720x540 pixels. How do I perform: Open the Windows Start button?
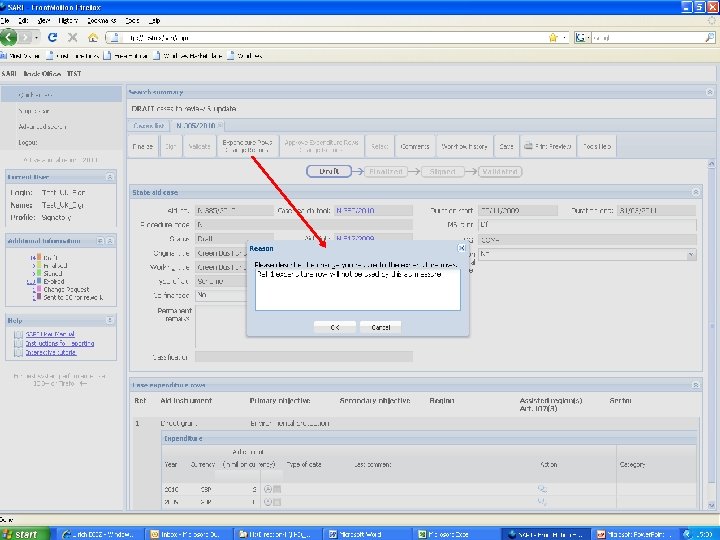[25, 534]
